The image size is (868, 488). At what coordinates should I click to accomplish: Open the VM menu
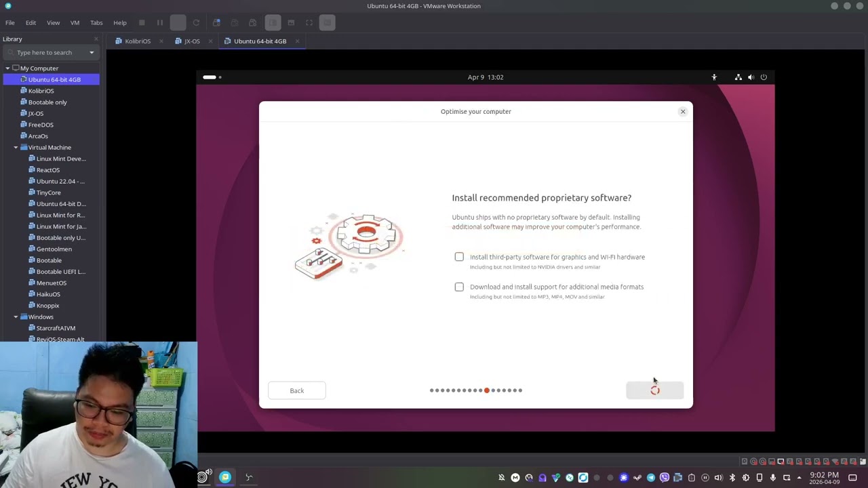[x=75, y=22]
